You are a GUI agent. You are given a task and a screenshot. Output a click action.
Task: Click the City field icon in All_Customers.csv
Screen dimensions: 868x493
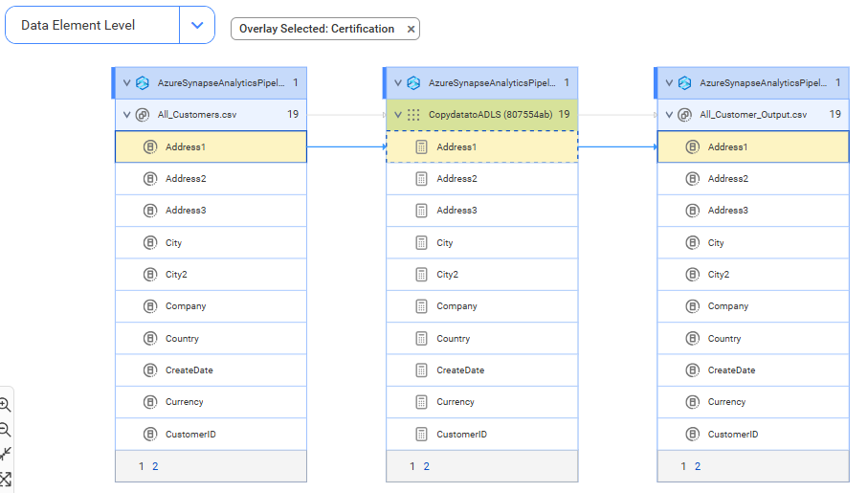pos(150,242)
